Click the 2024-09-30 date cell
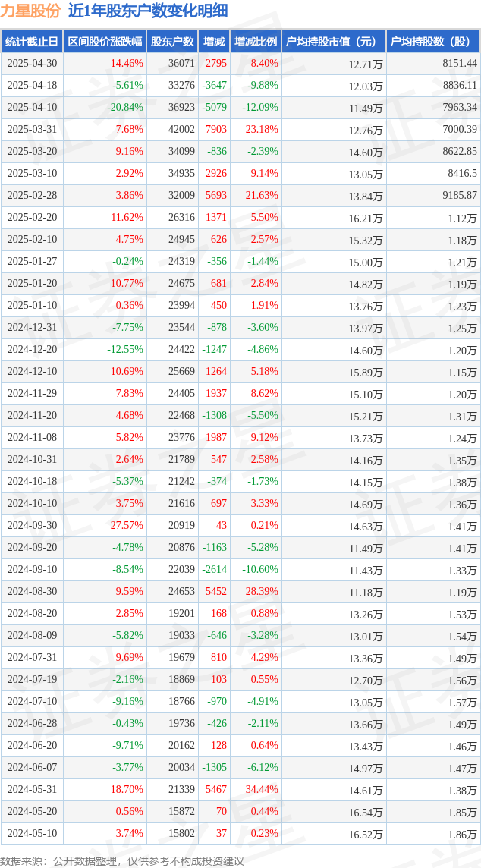Viewport: 481px width, 868px height. coord(32,527)
